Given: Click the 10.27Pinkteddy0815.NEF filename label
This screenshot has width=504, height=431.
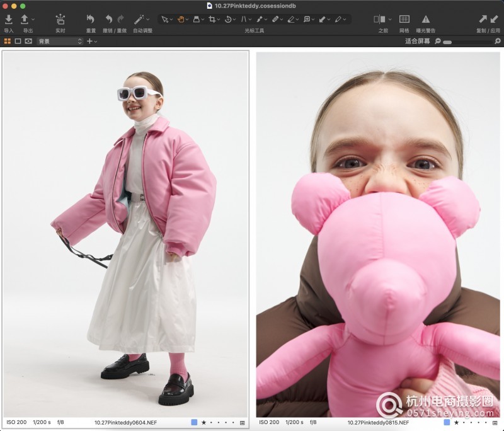Looking at the screenshot, I should click(379, 423).
